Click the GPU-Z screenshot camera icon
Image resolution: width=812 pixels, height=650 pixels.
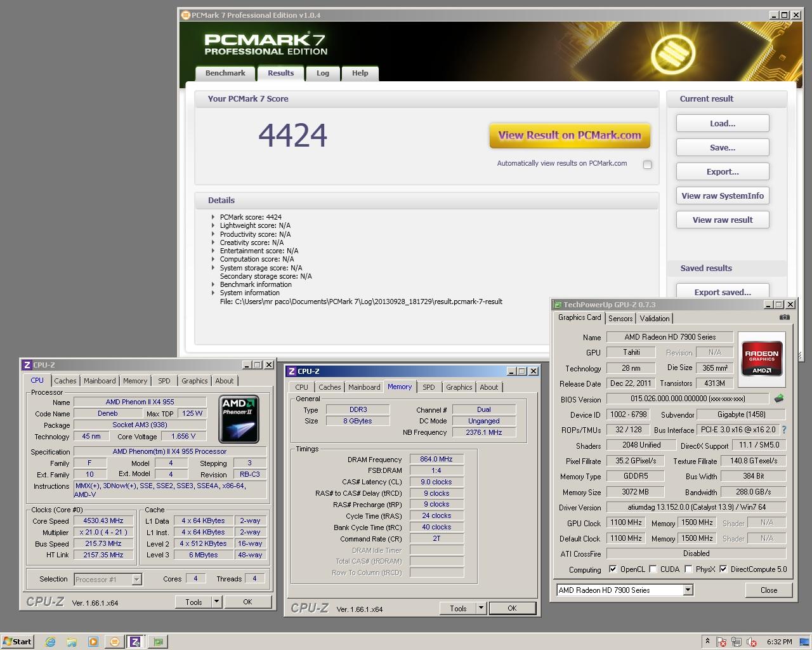tap(785, 317)
